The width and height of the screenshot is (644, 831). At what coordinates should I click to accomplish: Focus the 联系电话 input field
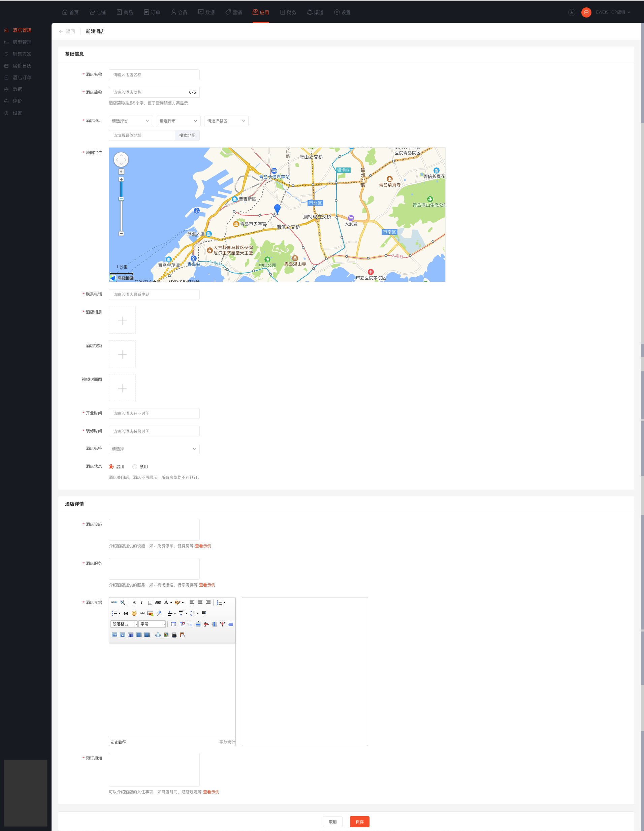[154, 295]
